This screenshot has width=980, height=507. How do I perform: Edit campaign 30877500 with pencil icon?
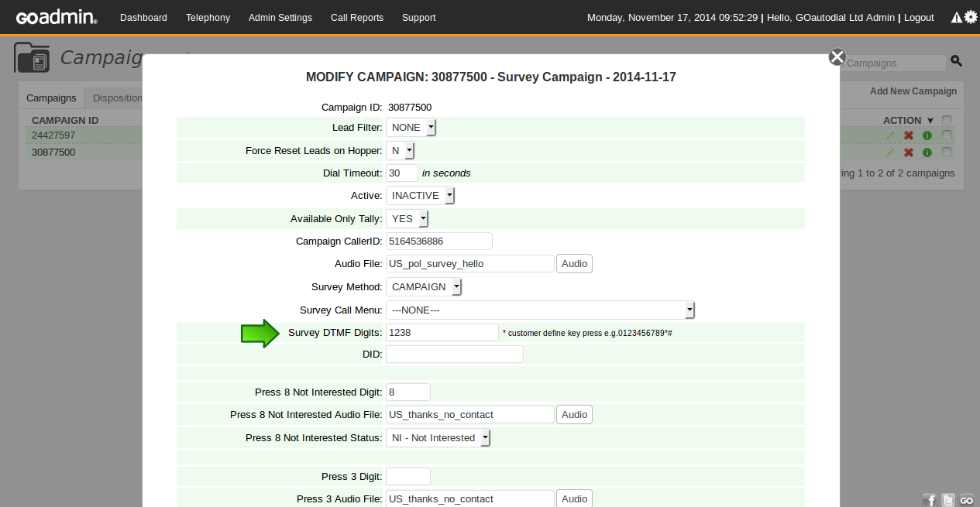tap(890, 152)
